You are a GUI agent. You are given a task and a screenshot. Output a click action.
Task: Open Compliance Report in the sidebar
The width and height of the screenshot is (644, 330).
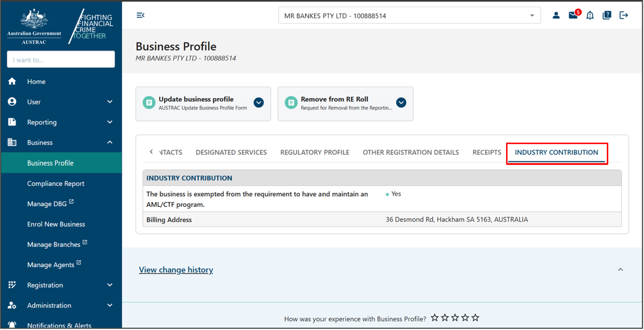click(x=56, y=184)
